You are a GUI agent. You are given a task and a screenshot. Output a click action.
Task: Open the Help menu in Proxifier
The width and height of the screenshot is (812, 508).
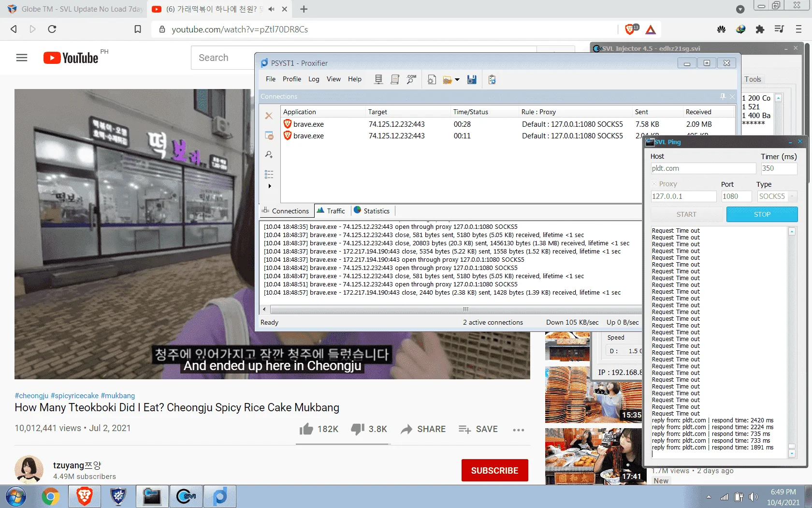(355, 79)
